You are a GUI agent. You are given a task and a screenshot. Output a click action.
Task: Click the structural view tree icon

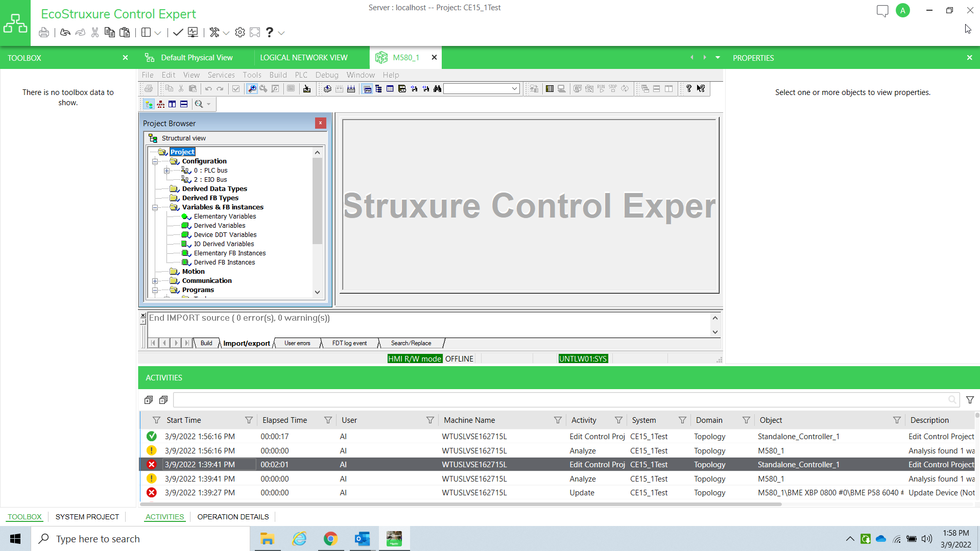tap(149, 104)
